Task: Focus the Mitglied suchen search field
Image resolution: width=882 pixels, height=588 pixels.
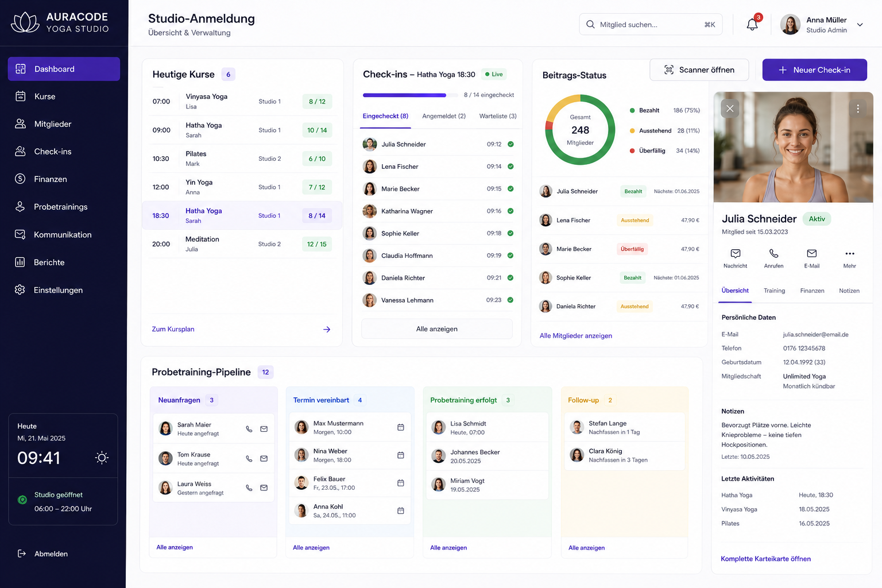Action: [651, 25]
